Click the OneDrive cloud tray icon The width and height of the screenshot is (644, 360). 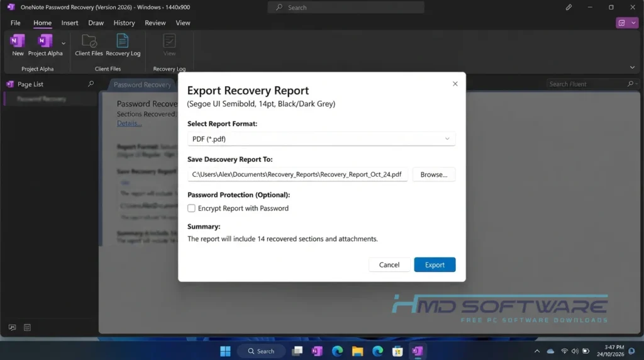pos(550,351)
